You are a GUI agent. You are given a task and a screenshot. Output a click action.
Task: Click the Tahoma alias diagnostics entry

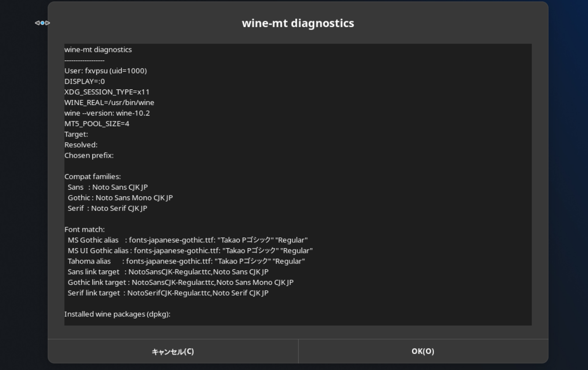(x=184, y=261)
